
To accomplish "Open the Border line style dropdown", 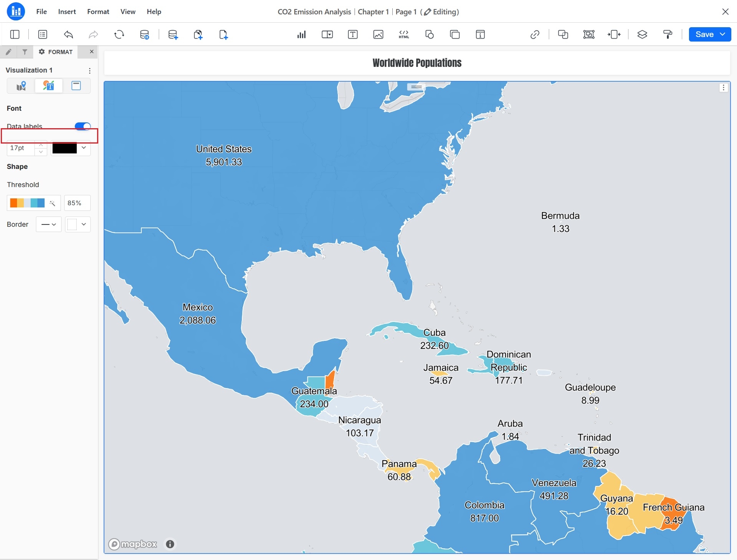I will tap(49, 225).
